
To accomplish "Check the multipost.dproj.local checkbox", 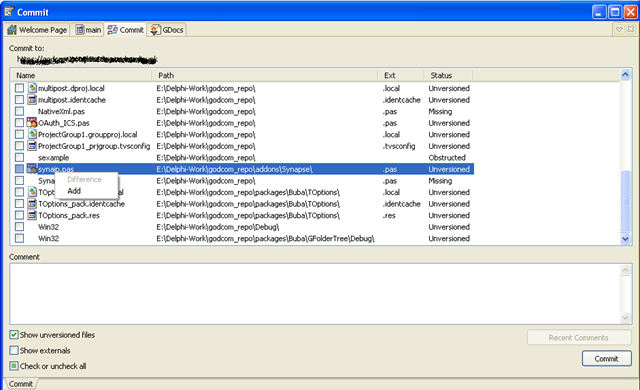I will (x=19, y=88).
